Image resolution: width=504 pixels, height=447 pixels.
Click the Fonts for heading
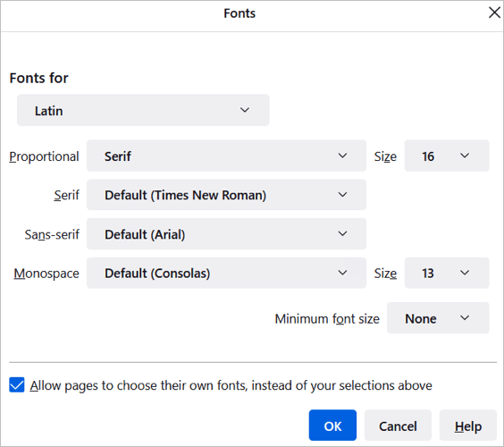click(x=39, y=78)
